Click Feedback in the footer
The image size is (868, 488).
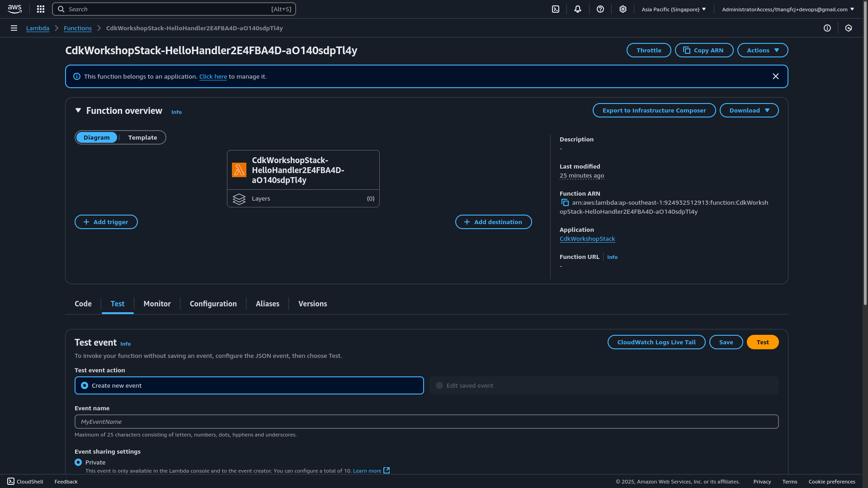(x=66, y=481)
